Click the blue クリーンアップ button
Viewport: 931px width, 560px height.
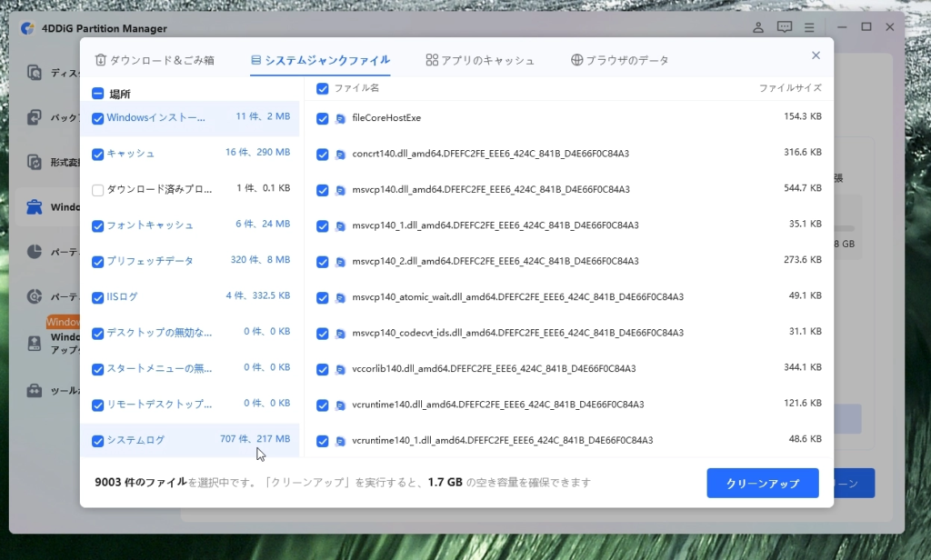762,484
